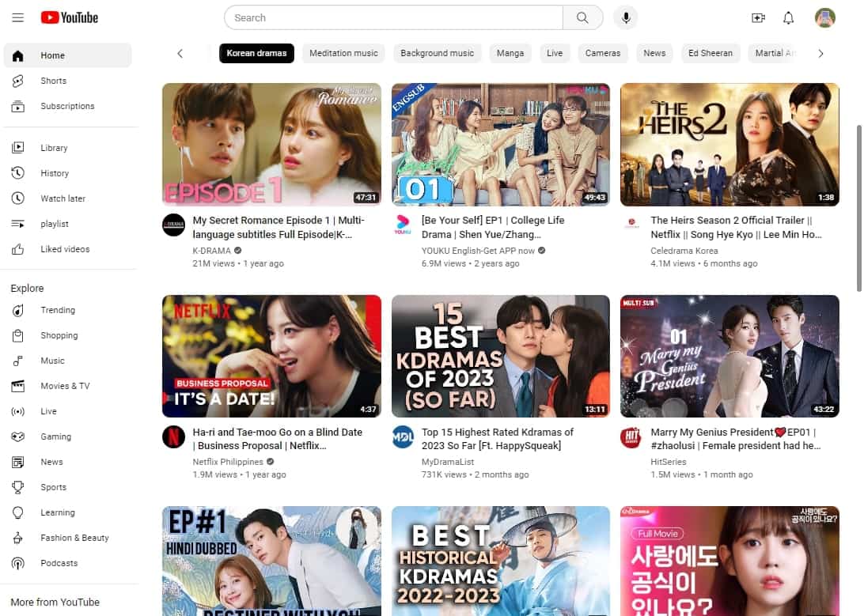Viewport: 864px width, 616px height.
Task: Select the Ed Sheeran chip
Action: 711,54
